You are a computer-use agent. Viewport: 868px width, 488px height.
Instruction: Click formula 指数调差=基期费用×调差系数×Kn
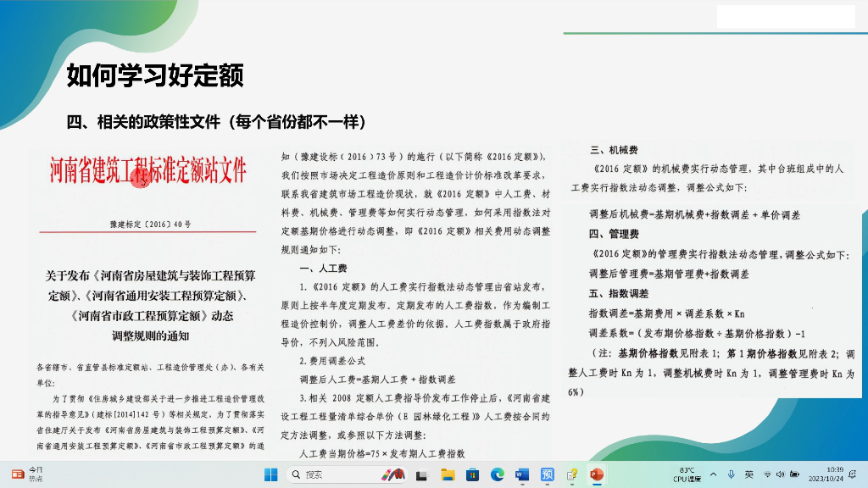[666, 313]
